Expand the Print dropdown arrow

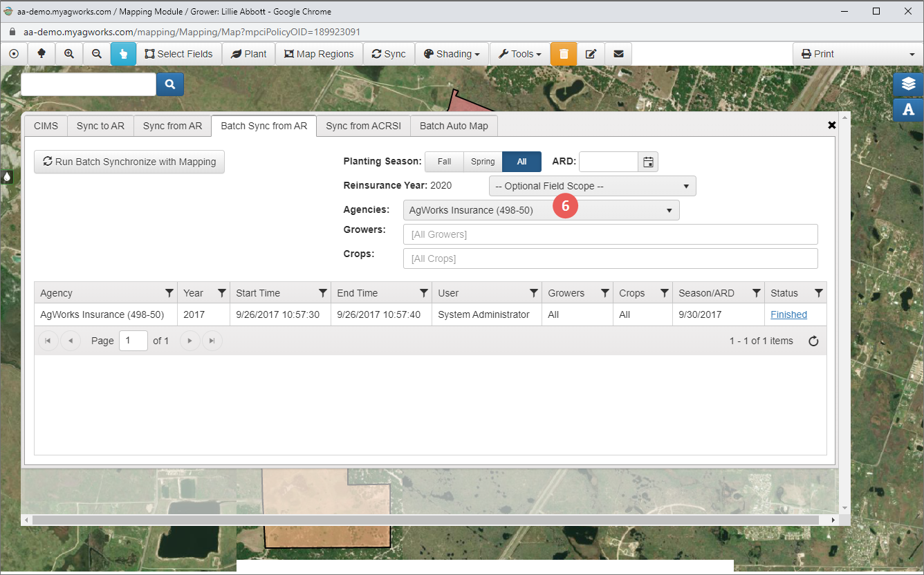912,54
